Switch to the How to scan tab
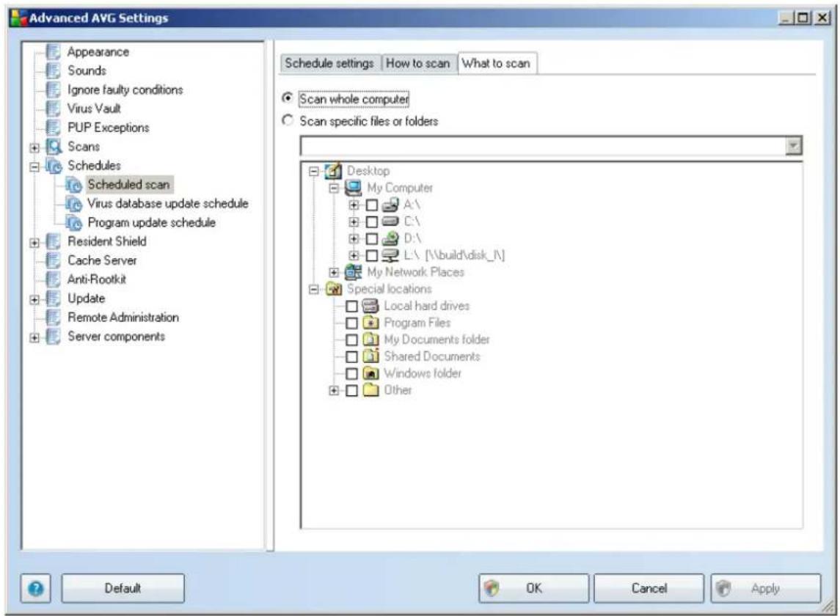The height and width of the screenshot is (616, 840). point(418,63)
